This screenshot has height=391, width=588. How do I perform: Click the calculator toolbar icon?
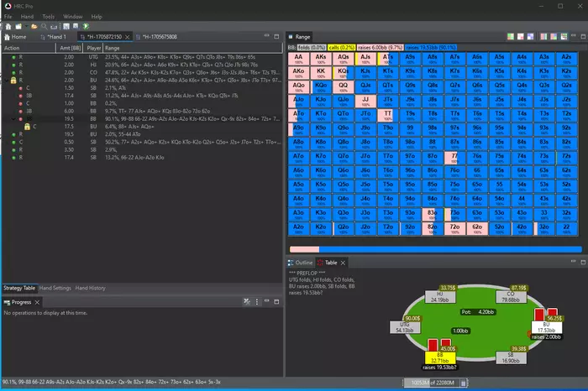[x=66, y=27]
